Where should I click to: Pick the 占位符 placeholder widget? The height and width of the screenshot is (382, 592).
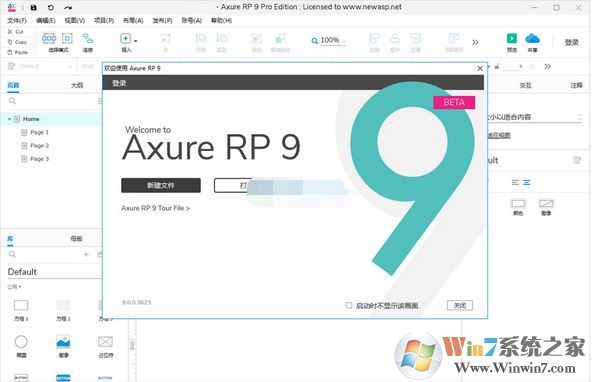pyautogui.click(x=105, y=346)
